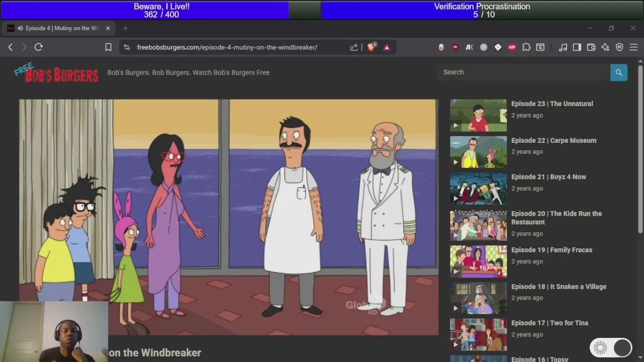Image resolution: width=644 pixels, height=362 pixels.
Task: Open Adblock Plus ABP extension icon
Action: (512, 47)
